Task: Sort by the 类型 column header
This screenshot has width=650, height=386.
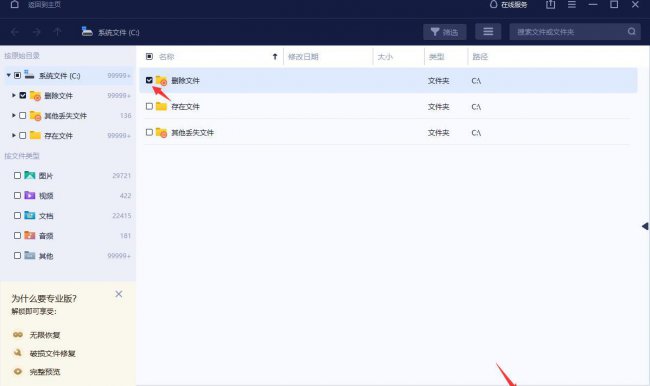Action: [437, 56]
